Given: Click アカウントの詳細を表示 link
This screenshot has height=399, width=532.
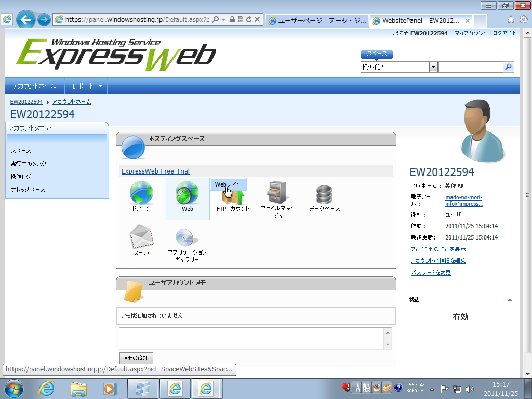Looking at the screenshot, I should pos(438,249).
